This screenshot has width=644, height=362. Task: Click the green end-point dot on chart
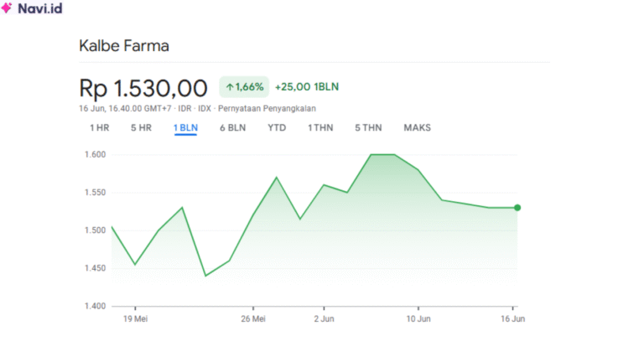(517, 208)
